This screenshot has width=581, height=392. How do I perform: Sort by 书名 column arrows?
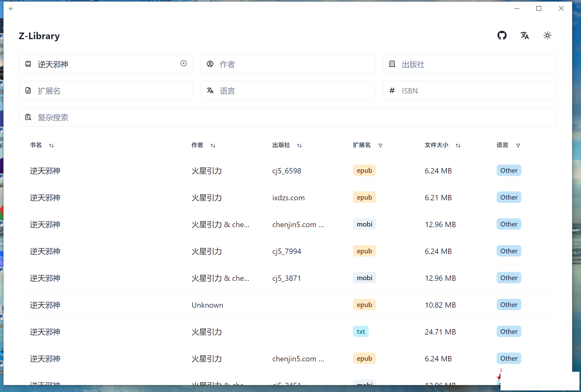tap(51, 146)
